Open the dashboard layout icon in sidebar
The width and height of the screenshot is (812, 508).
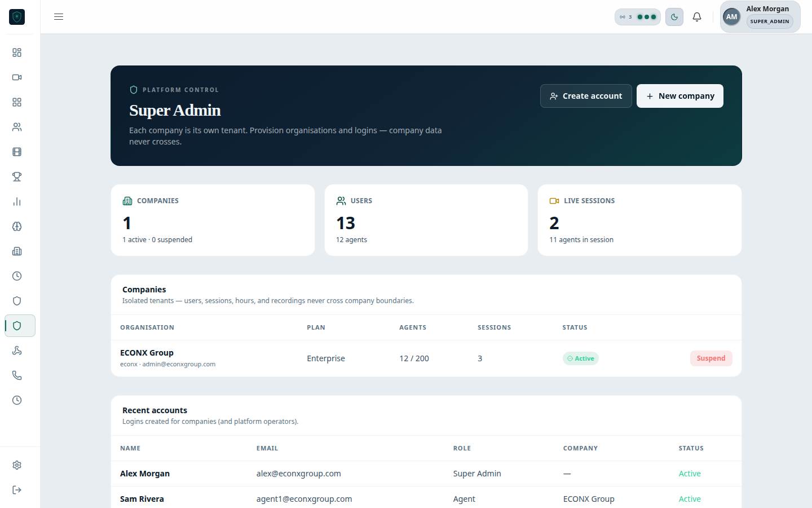[x=17, y=52]
